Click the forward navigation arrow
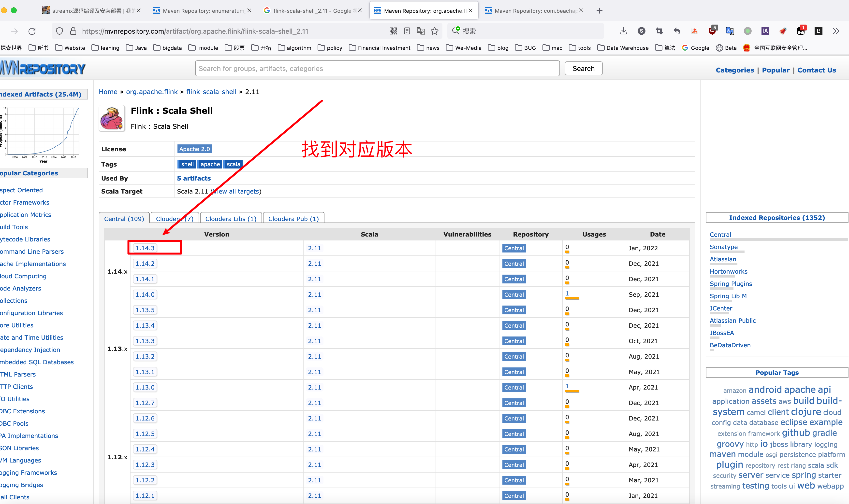Image resolution: width=849 pixels, height=504 pixels. (x=14, y=31)
